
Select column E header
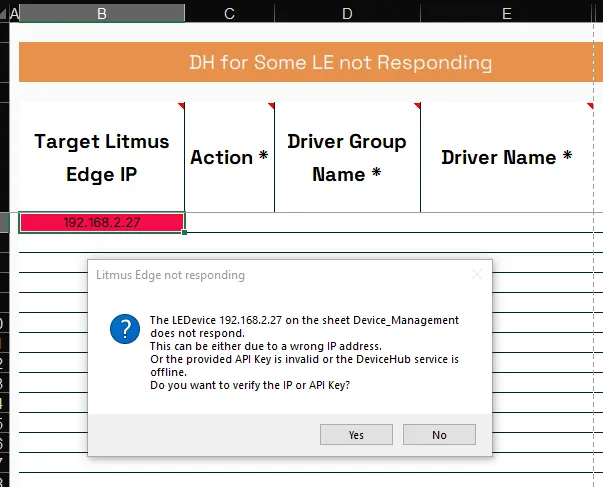[x=507, y=13]
